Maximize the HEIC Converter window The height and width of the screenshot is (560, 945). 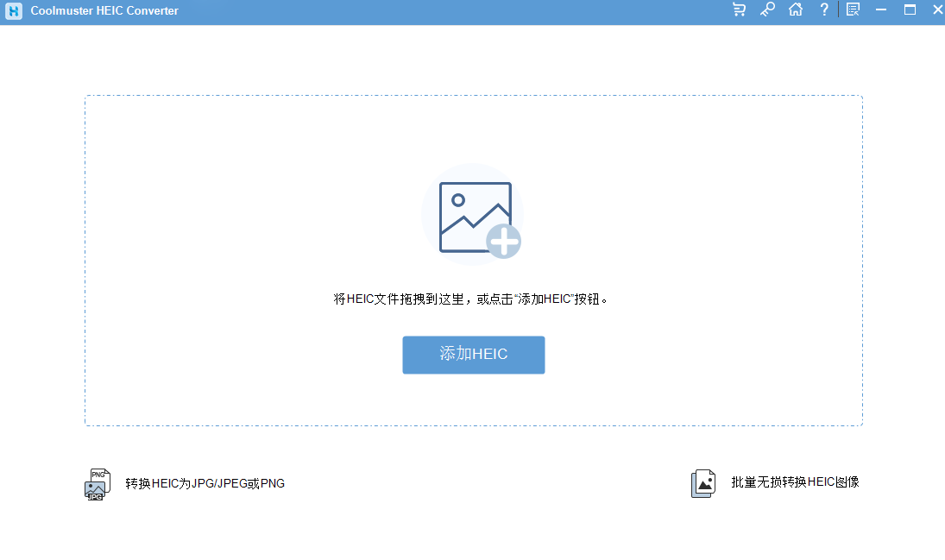click(910, 9)
